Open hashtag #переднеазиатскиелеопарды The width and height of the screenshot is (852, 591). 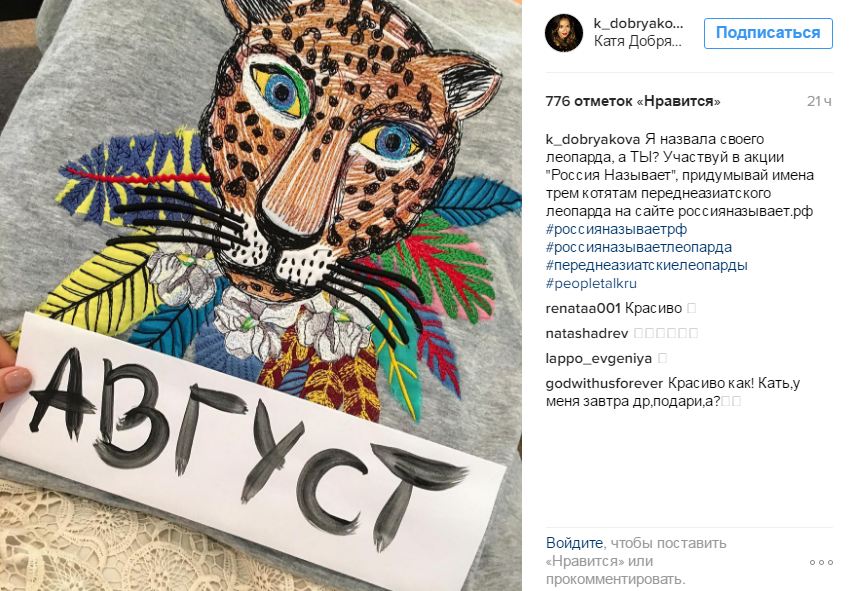(647, 265)
